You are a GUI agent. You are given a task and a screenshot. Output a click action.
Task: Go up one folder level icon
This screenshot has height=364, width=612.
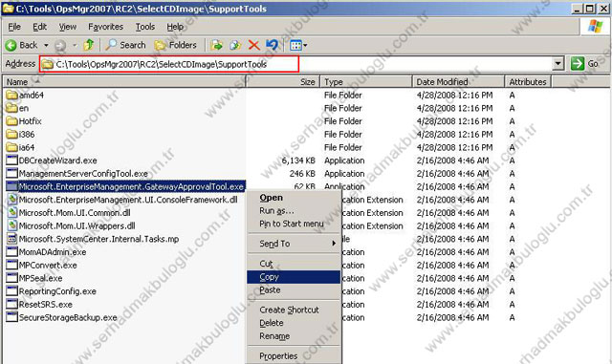(x=89, y=45)
